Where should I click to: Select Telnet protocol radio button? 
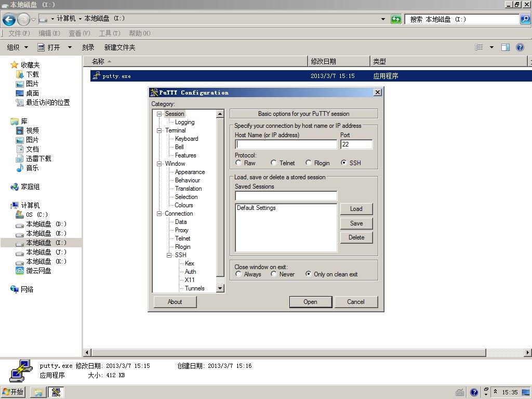274,163
